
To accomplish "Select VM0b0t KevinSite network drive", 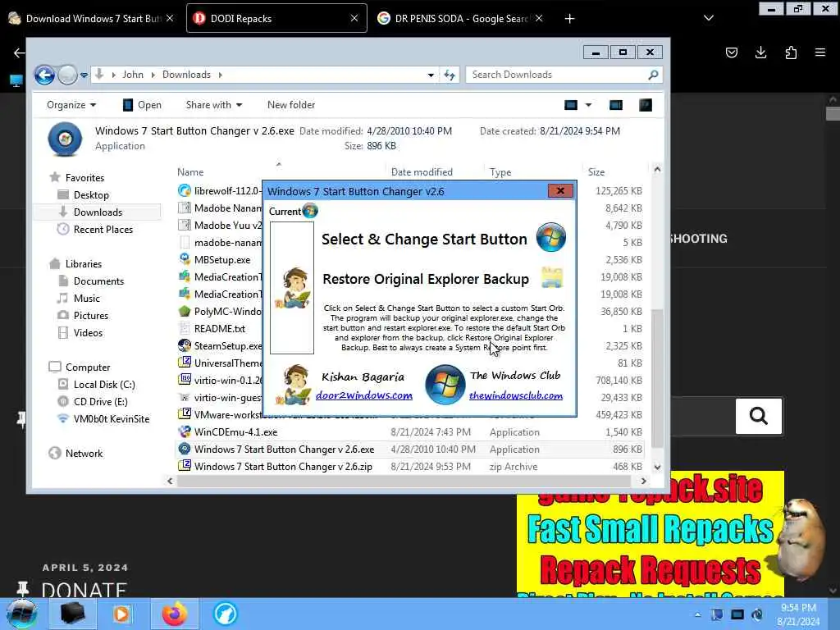I will click(111, 418).
